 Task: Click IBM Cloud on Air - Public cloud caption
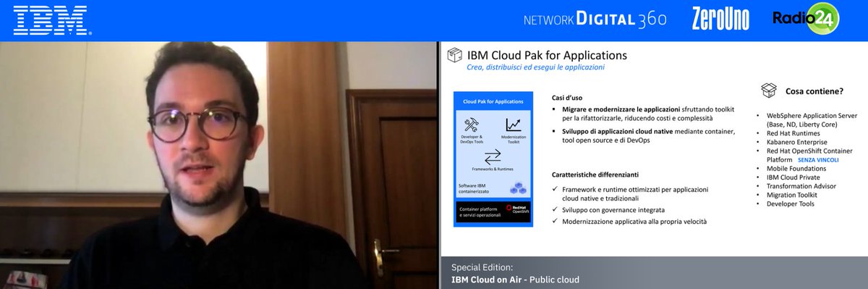pos(515,279)
